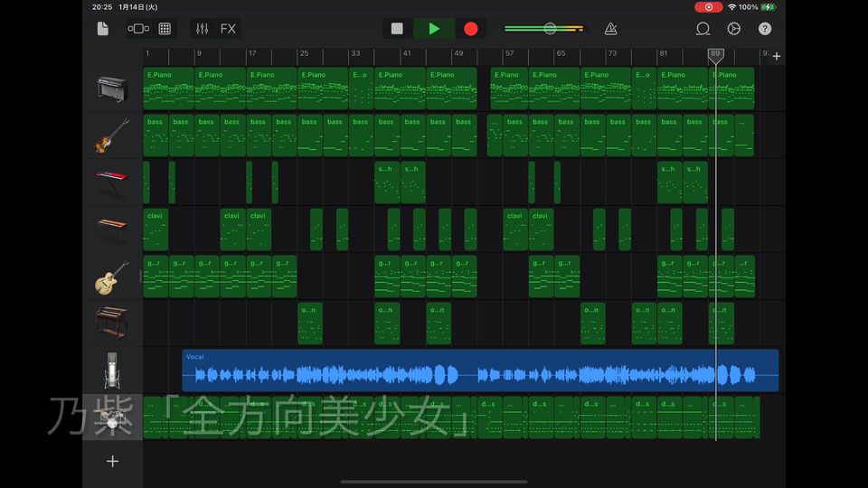Click ruler at bar 65

(561, 53)
